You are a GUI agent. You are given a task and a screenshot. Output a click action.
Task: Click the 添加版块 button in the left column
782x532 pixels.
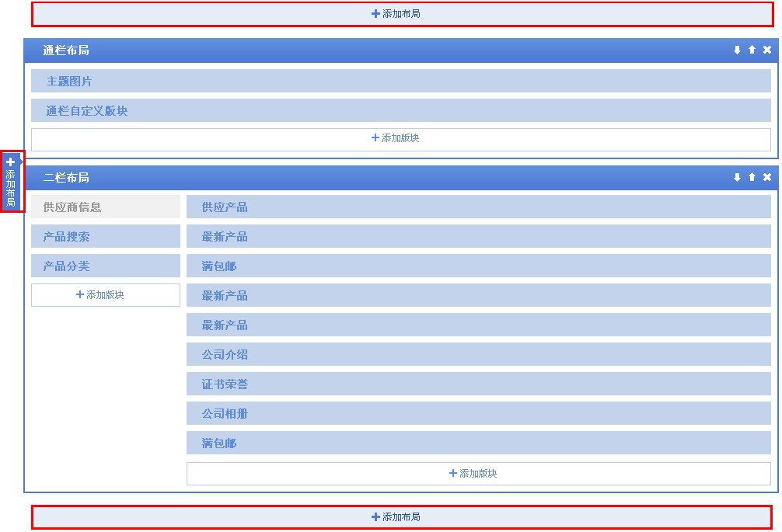point(105,294)
